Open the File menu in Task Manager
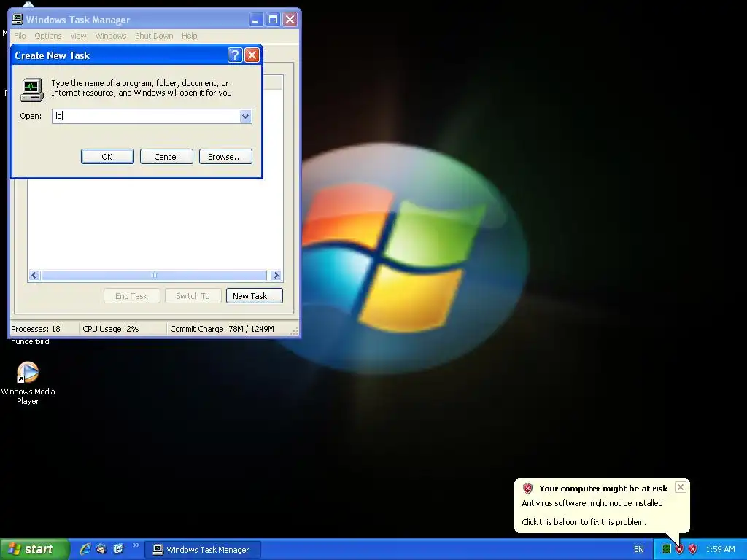Screen dimensions: 747x560 point(20,36)
